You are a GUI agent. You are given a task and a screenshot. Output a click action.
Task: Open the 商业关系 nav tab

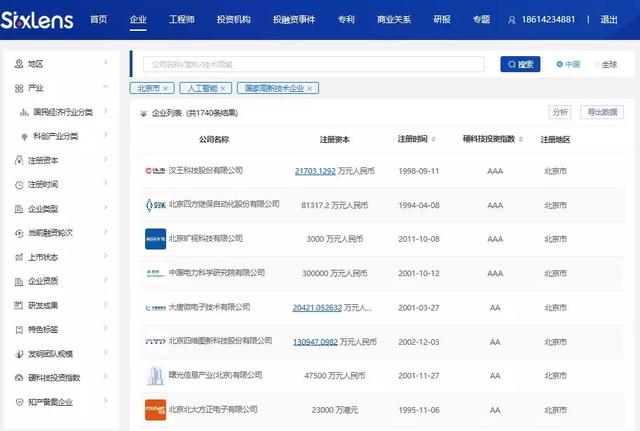click(x=394, y=19)
